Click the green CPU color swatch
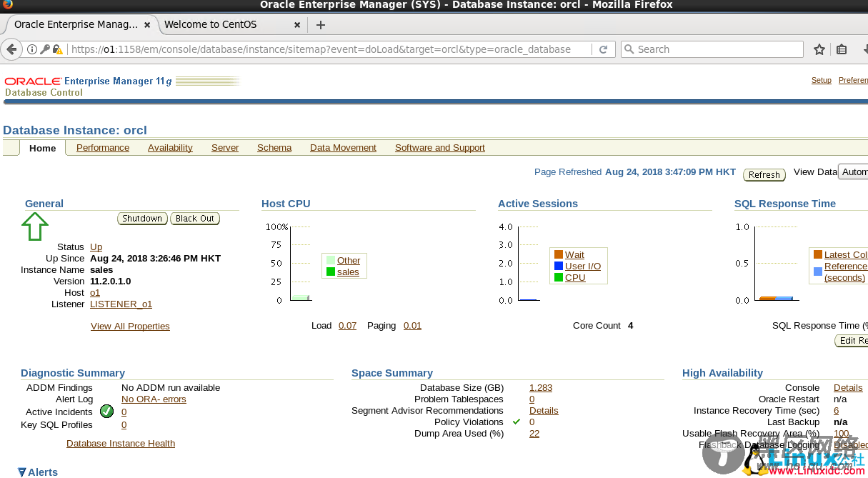This screenshot has width=868, height=478. click(x=559, y=277)
